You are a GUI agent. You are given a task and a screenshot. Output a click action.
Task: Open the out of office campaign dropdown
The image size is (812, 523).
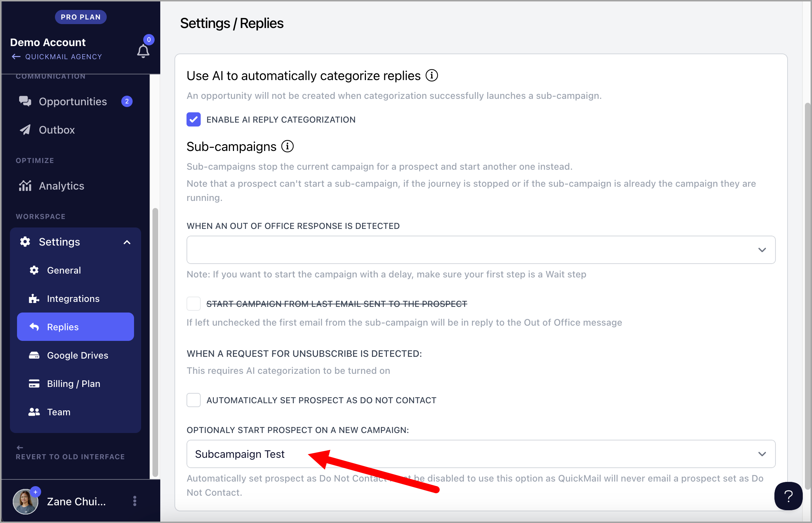click(x=481, y=250)
